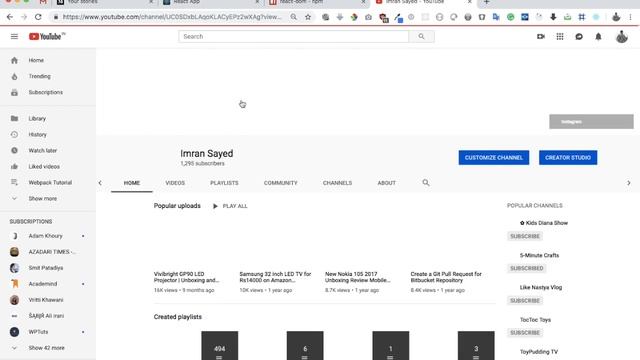Open Trending in the sidebar
This screenshot has width=640, height=360.
point(48,76)
